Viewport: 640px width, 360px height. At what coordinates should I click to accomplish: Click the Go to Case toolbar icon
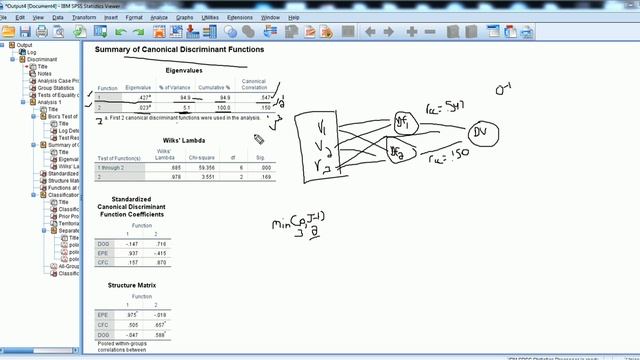tap(176, 31)
